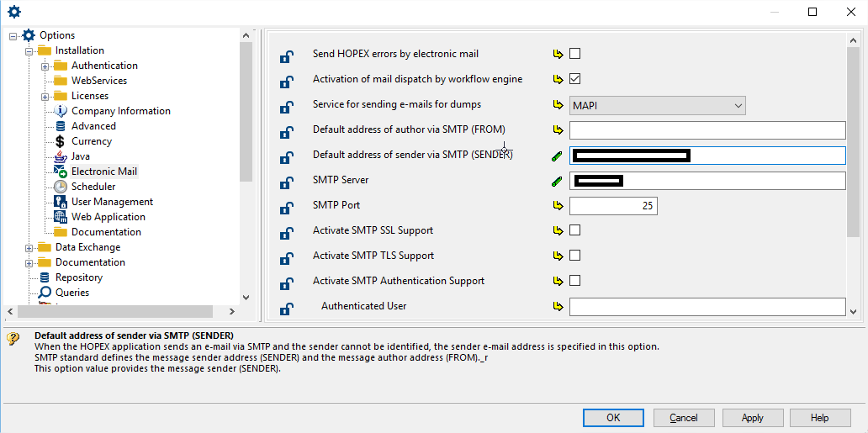
Task: Uncheck Activation of mail dispatch by workflow
Action: (575, 79)
